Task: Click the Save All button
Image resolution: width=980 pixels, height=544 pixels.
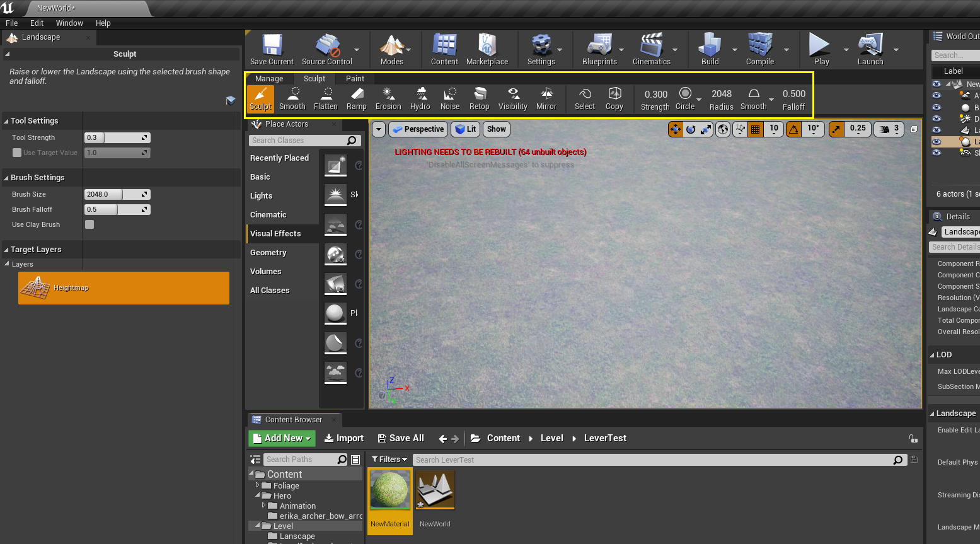Action: click(x=401, y=438)
